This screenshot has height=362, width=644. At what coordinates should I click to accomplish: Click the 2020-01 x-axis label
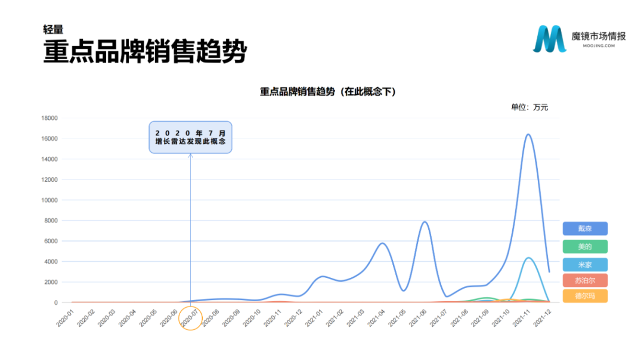65,318
